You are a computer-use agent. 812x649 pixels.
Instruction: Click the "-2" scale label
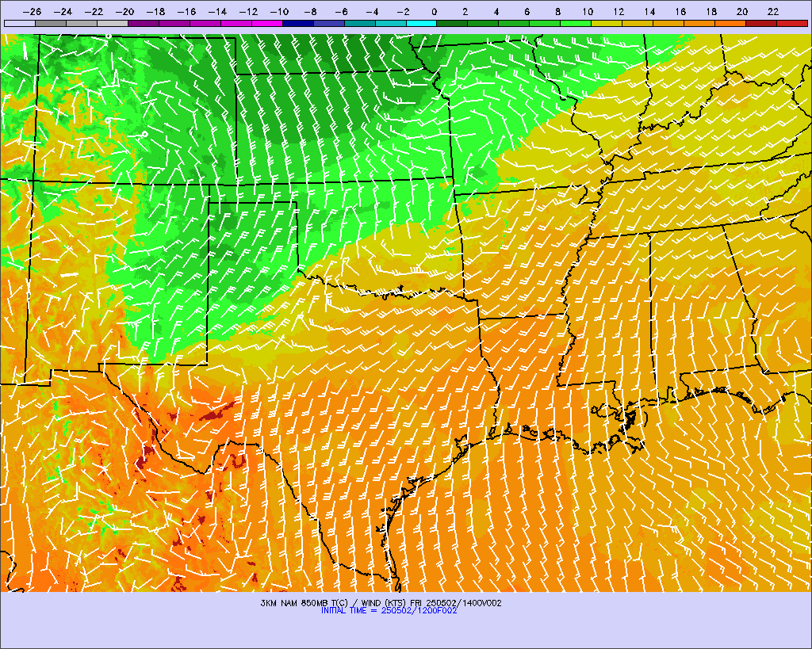pos(403,11)
